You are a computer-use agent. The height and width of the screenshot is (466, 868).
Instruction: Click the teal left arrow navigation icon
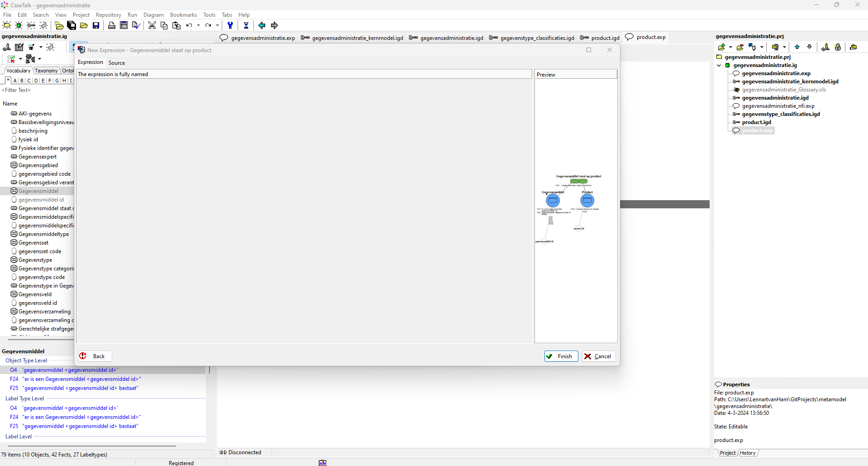[262, 25]
